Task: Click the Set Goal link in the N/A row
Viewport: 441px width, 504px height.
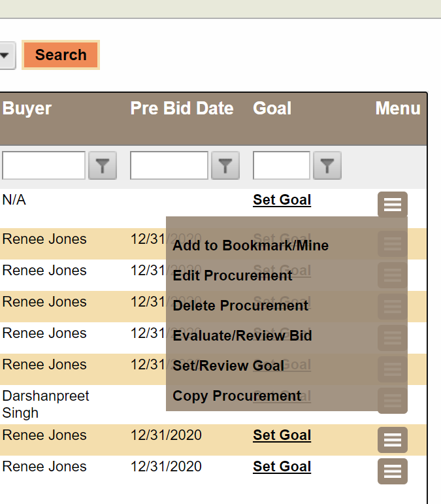Action: (x=282, y=200)
